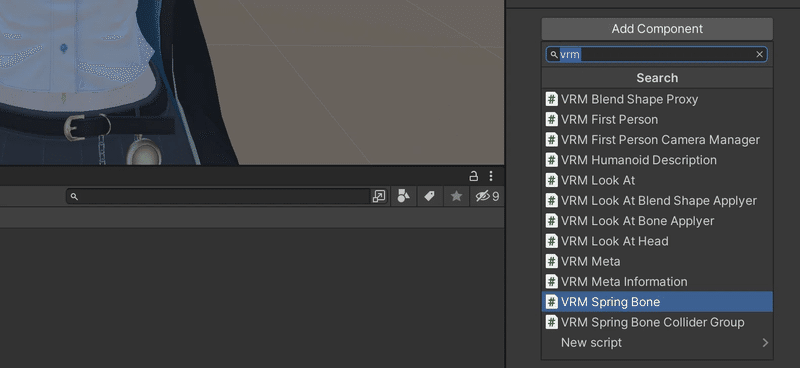Choose VRM Humanoid Description entry

pyautogui.click(x=657, y=160)
